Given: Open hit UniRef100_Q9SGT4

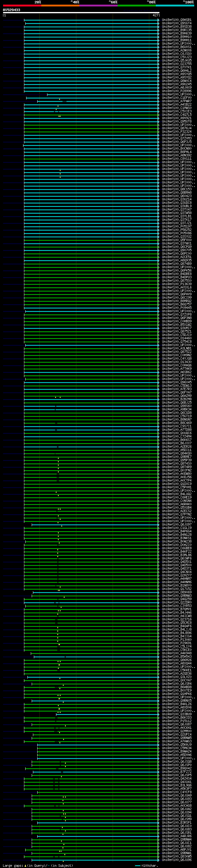Looking at the screenshot, I should [176, 23].
